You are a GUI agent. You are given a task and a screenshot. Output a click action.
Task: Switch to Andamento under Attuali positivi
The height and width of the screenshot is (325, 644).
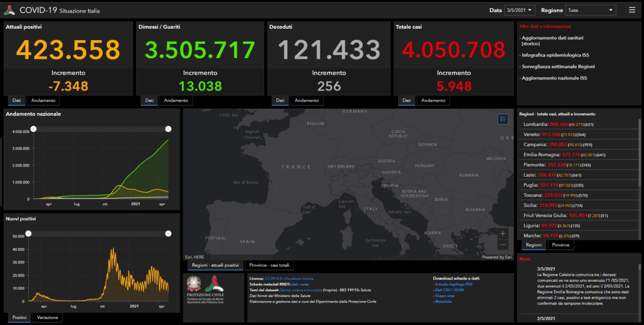[43, 100]
